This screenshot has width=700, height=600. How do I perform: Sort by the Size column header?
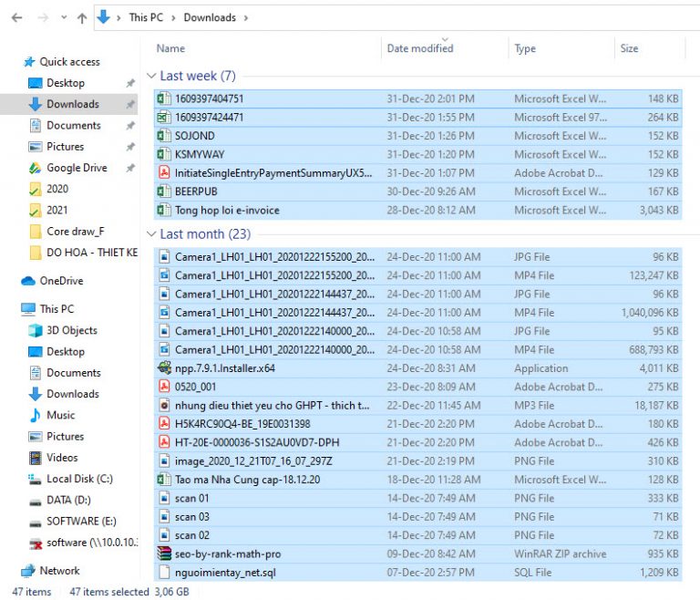[629, 48]
